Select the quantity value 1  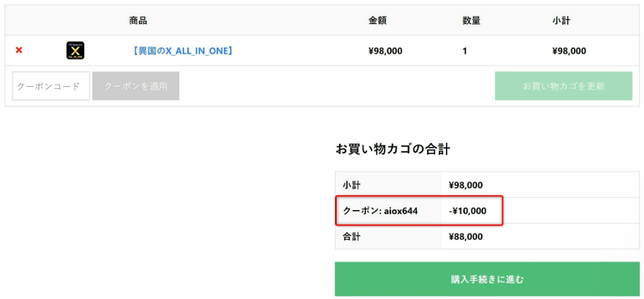click(x=464, y=51)
